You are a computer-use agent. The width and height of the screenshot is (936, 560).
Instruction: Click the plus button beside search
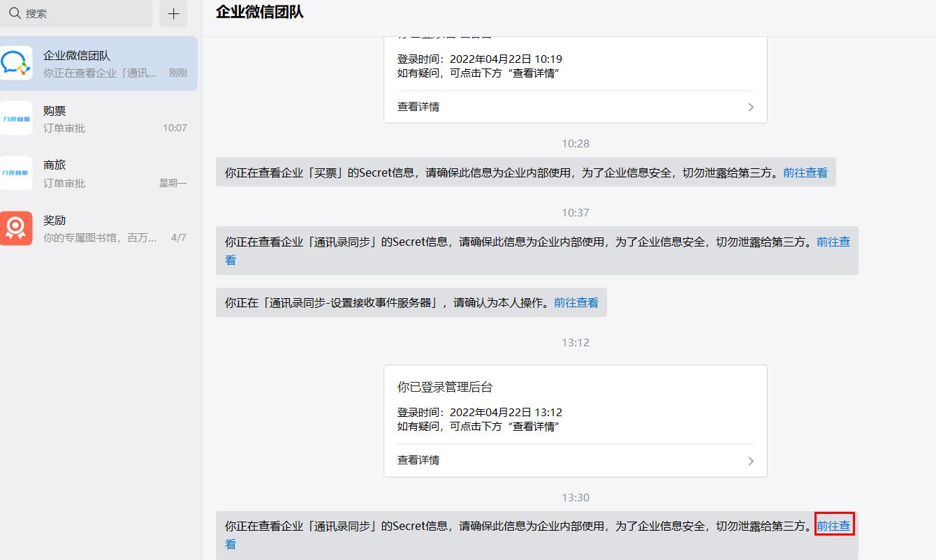(173, 13)
